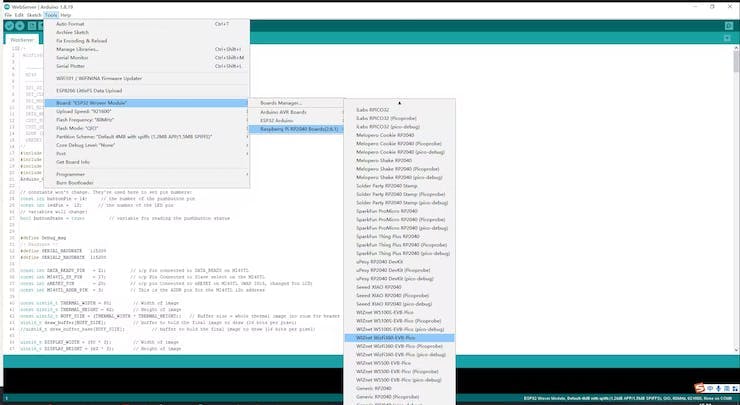The width and height of the screenshot is (740, 405).
Task: Open the File menu
Action: (x=8, y=15)
